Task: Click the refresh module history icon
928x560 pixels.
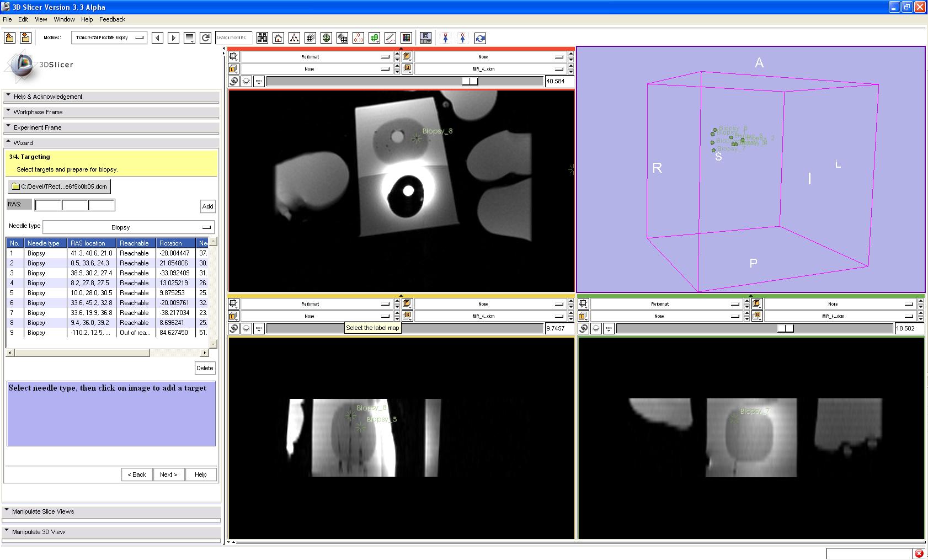Action: click(205, 38)
